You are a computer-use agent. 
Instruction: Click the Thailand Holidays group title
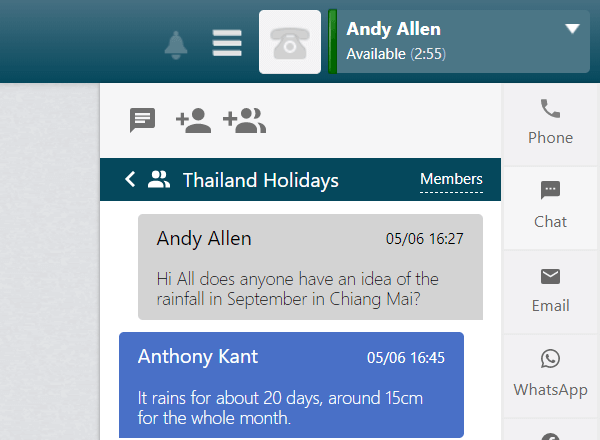[x=261, y=180]
